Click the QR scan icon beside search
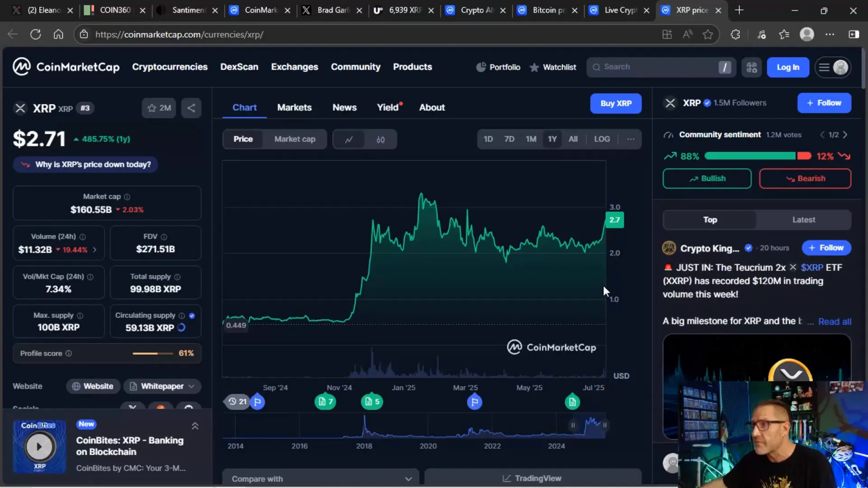 tap(751, 67)
